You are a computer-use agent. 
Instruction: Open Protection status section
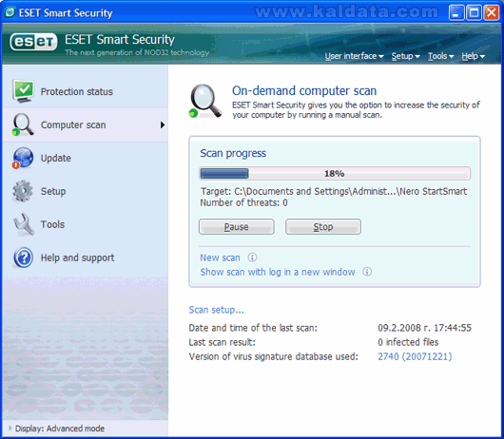click(x=86, y=91)
